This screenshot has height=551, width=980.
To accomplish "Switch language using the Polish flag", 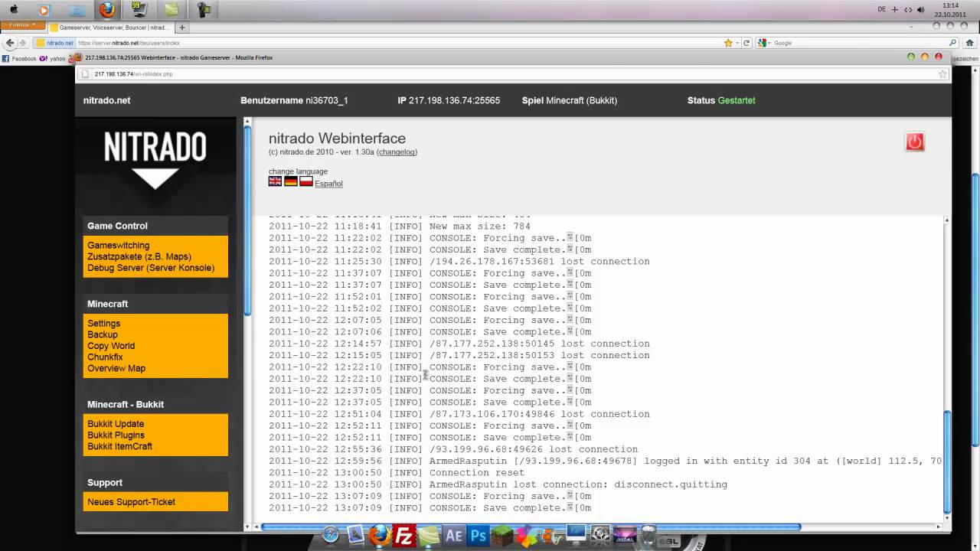I will 306,181.
